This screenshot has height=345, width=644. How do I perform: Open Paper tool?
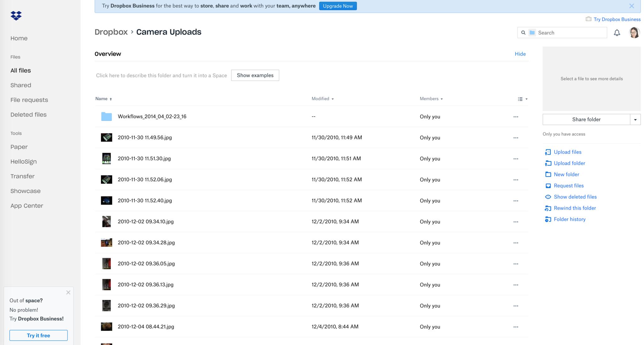click(19, 147)
